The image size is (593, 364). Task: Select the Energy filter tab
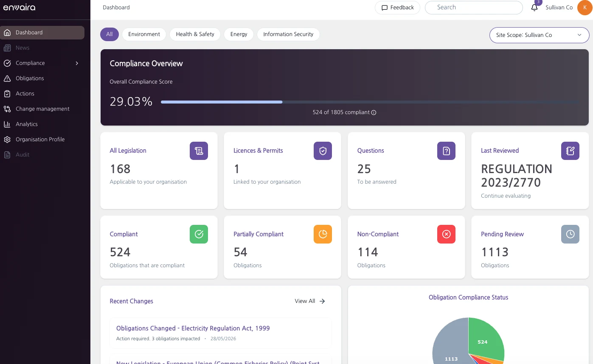pos(239,34)
